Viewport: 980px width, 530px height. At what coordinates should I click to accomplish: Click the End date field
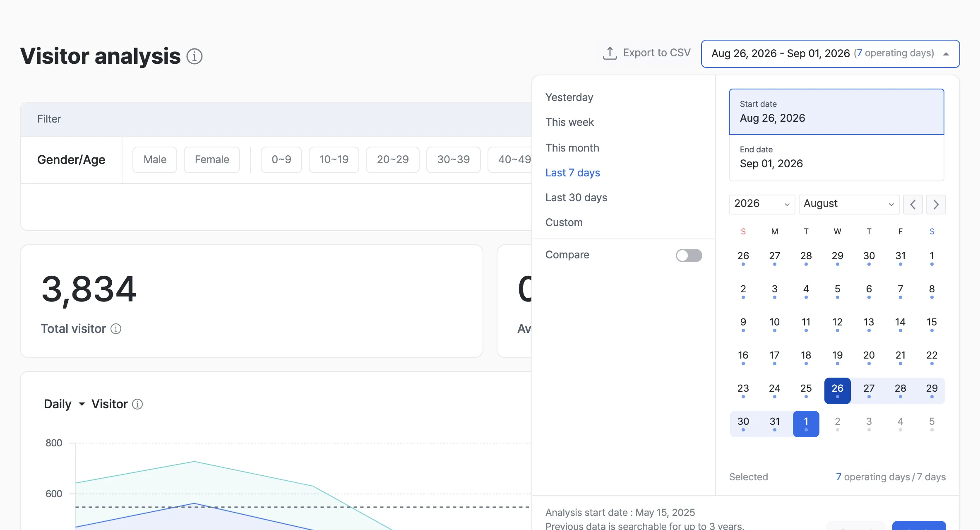tap(836, 158)
